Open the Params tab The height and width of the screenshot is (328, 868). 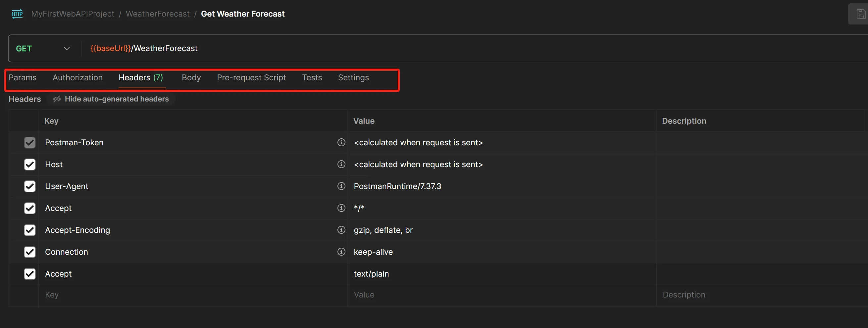[23, 78]
